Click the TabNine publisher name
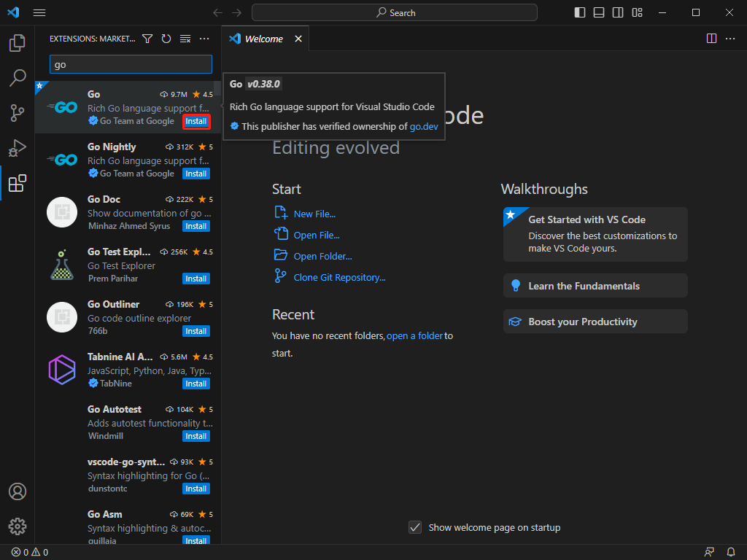The height and width of the screenshot is (560, 747). 116,384
